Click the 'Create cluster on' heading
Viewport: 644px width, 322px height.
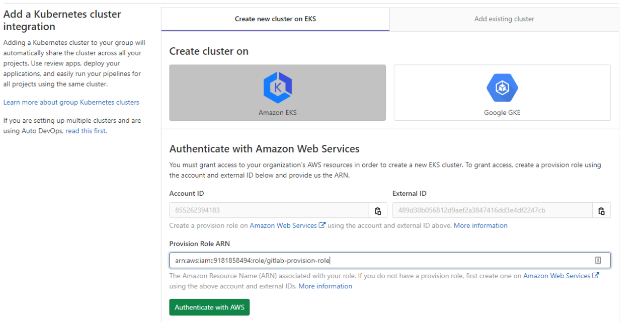[x=209, y=51]
